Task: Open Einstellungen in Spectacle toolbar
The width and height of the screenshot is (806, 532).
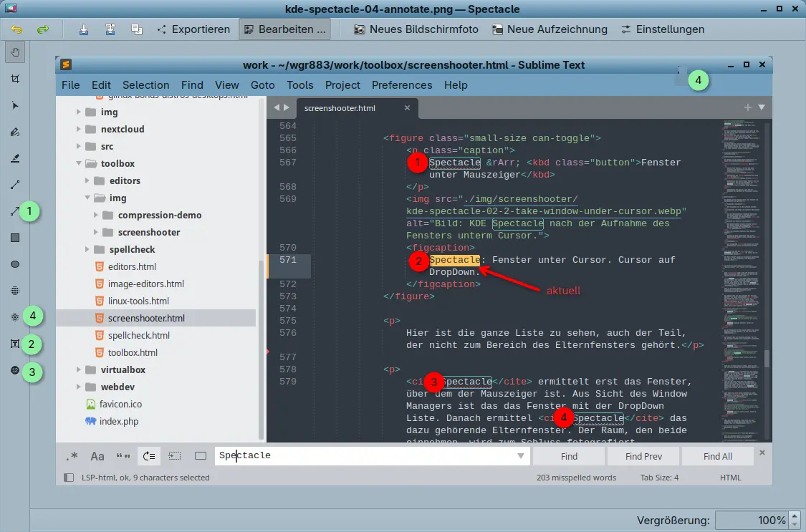Action: pos(663,29)
